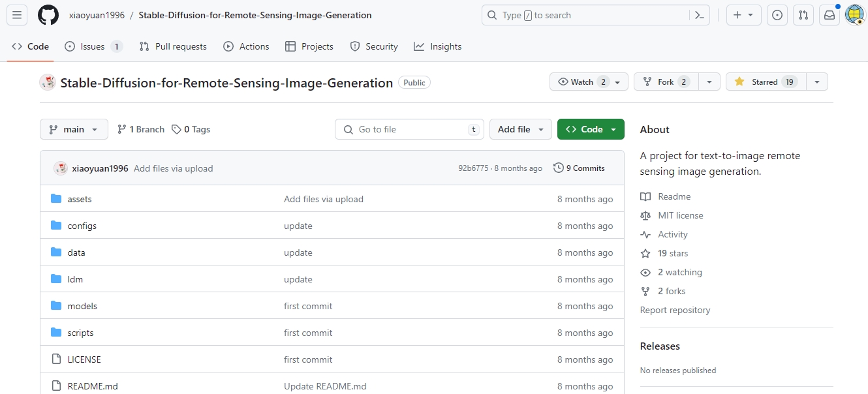Toggle Starred button to unstar repository
Screen dimensions: 868x394
click(x=766, y=82)
